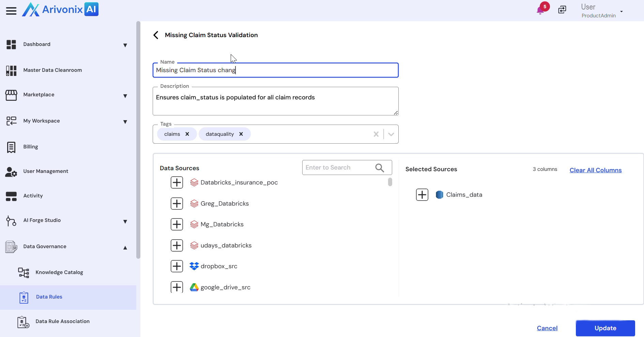Collapse the Data Governance menu
Viewport: 644px width, 337px height.
coord(125,247)
